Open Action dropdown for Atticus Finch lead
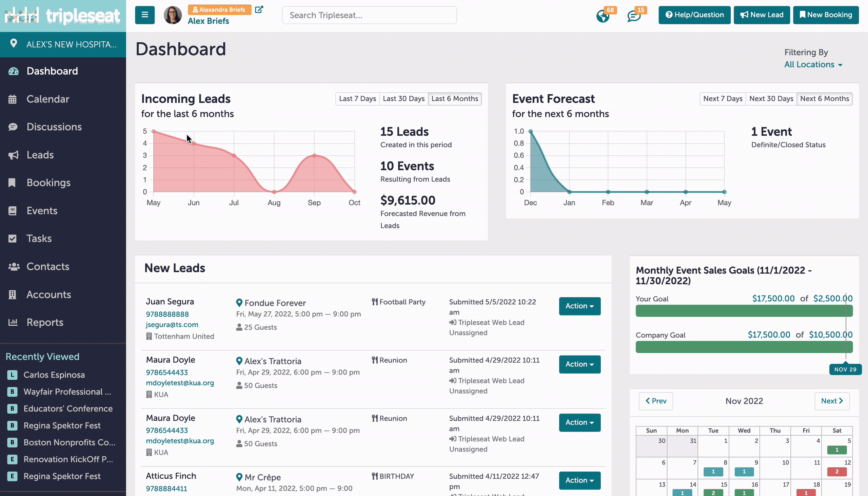 click(x=580, y=480)
